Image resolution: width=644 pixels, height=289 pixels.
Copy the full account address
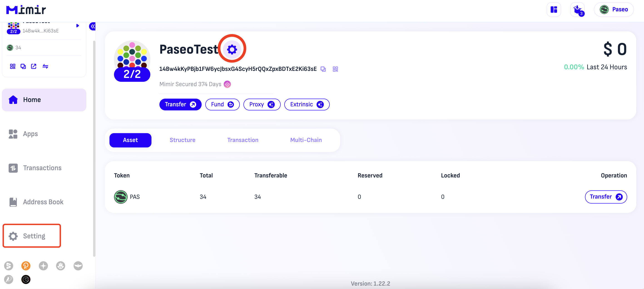pyautogui.click(x=323, y=69)
